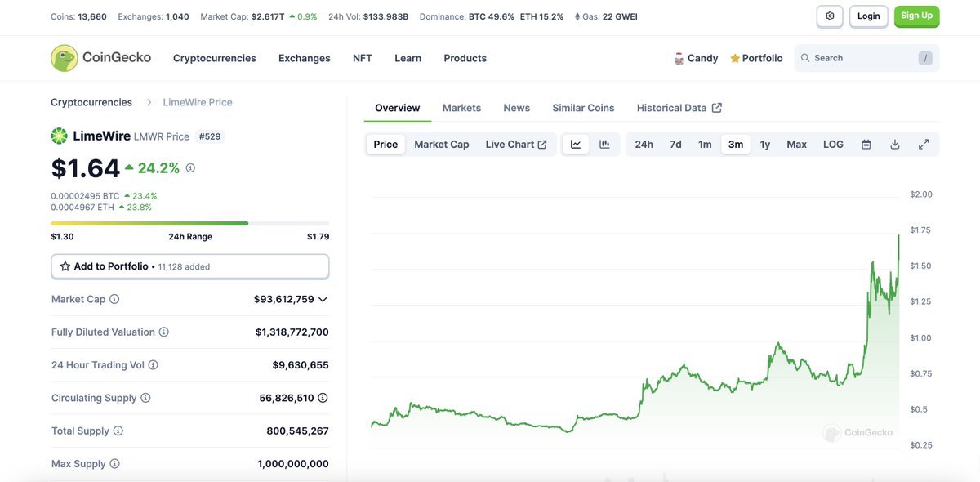Open Exchanges nav menu

305,58
